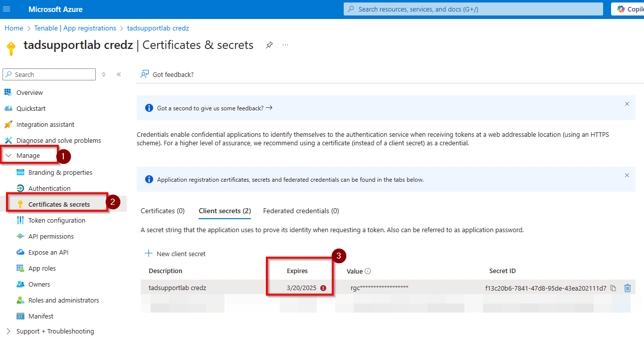Open App roles
This screenshot has height=345, width=644.
coord(42,268)
